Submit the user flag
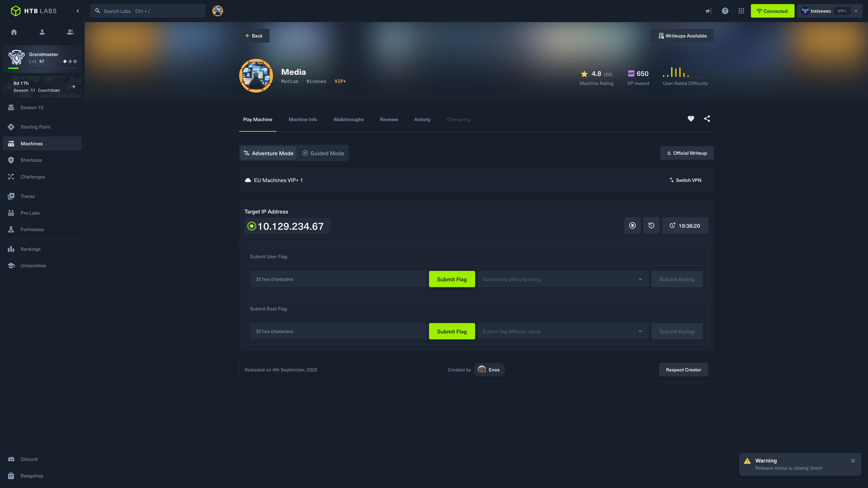This screenshot has height=488, width=868. [452, 279]
